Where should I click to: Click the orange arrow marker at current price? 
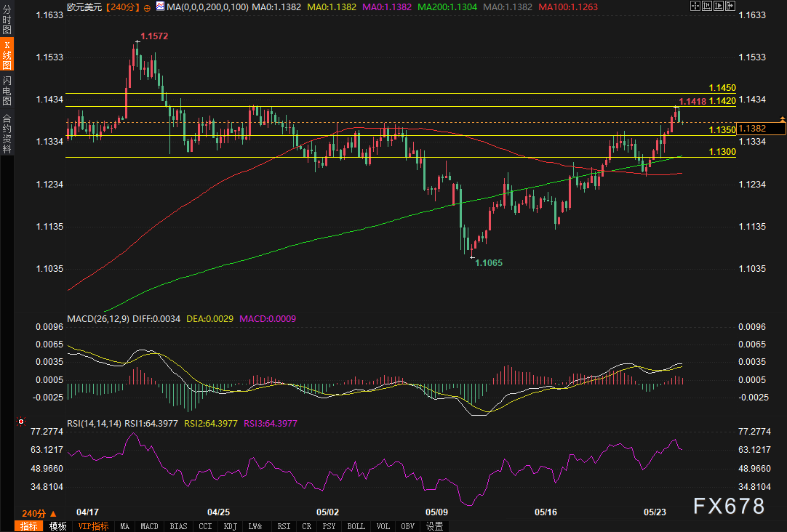tap(782, 118)
